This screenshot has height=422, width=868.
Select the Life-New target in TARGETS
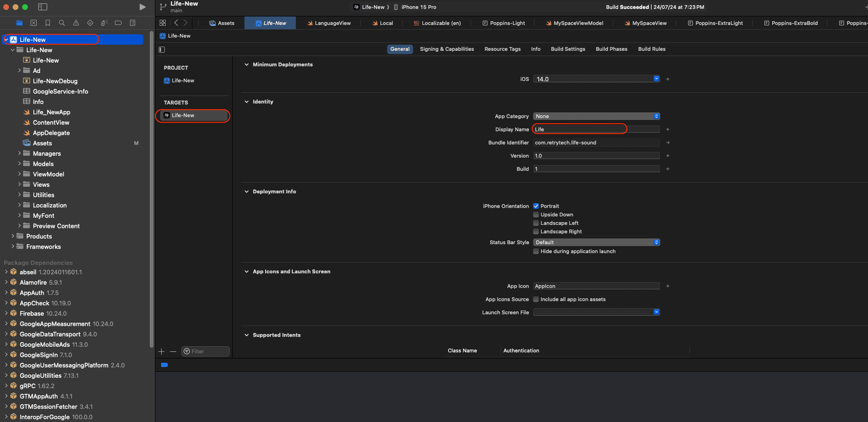click(x=183, y=115)
